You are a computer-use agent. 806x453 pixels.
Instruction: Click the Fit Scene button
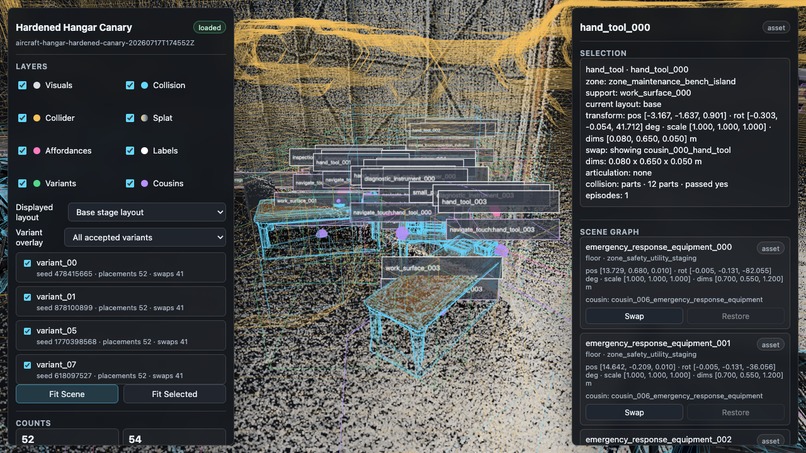[67, 394]
